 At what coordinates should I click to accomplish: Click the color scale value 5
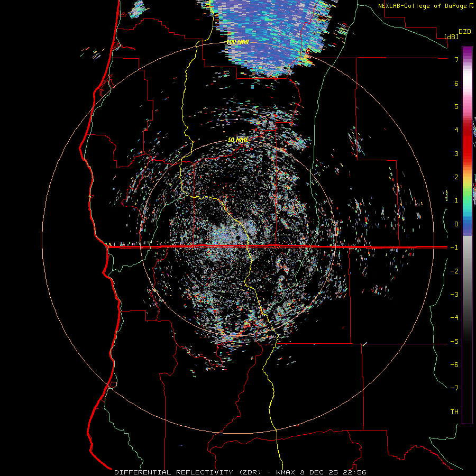[x=456, y=106]
